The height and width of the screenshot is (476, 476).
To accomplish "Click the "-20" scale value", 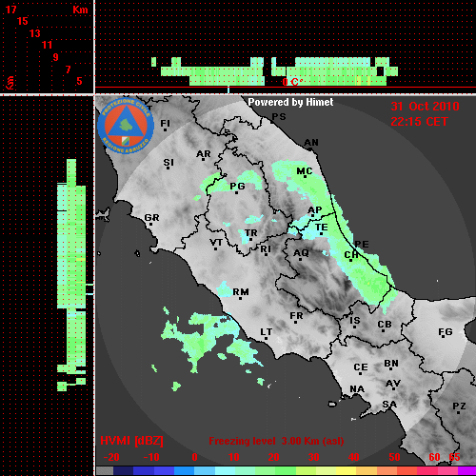I will coord(111,457).
